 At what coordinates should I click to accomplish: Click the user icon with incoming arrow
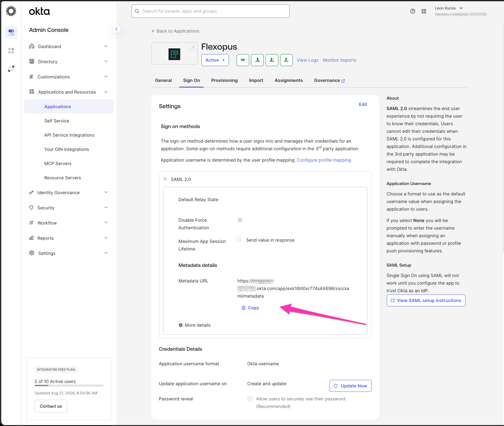257,60
